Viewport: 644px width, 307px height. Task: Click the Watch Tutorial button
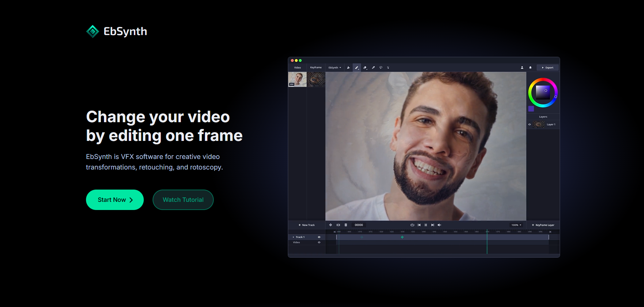pyautogui.click(x=183, y=200)
